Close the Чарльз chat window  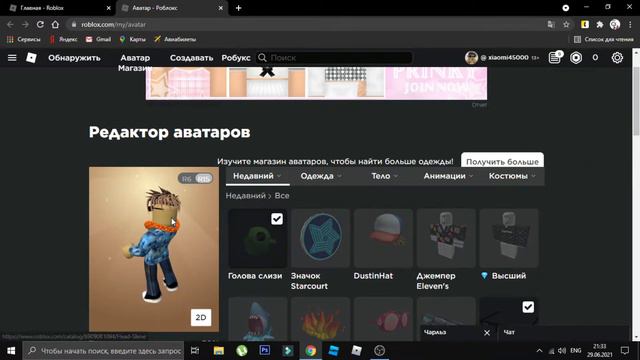(x=487, y=333)
